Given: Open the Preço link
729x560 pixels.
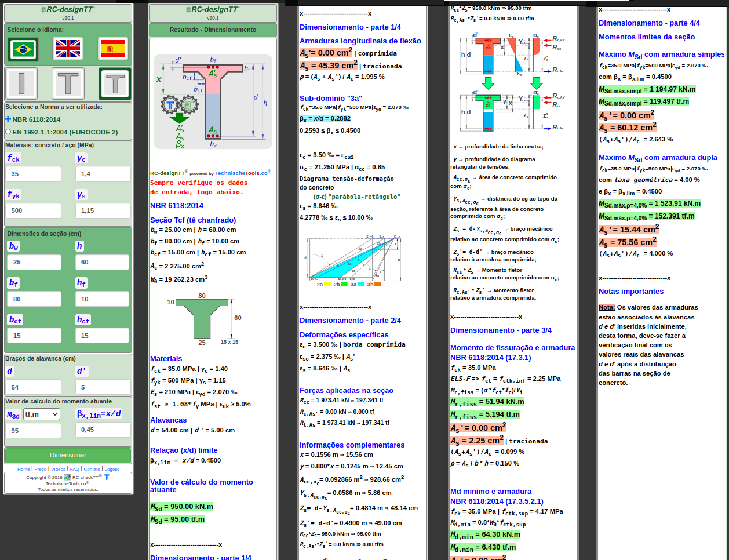Looking at the screenshot, I should [41, 469].
